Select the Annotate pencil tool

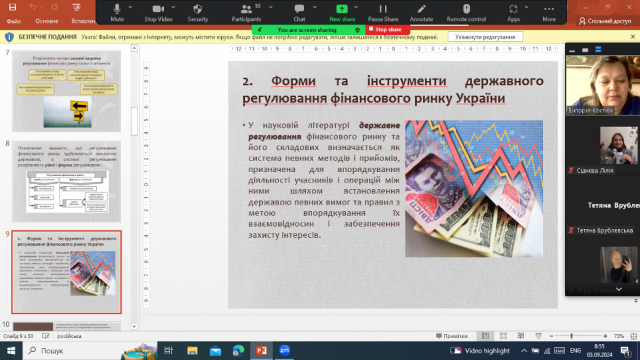coord(421,13)
